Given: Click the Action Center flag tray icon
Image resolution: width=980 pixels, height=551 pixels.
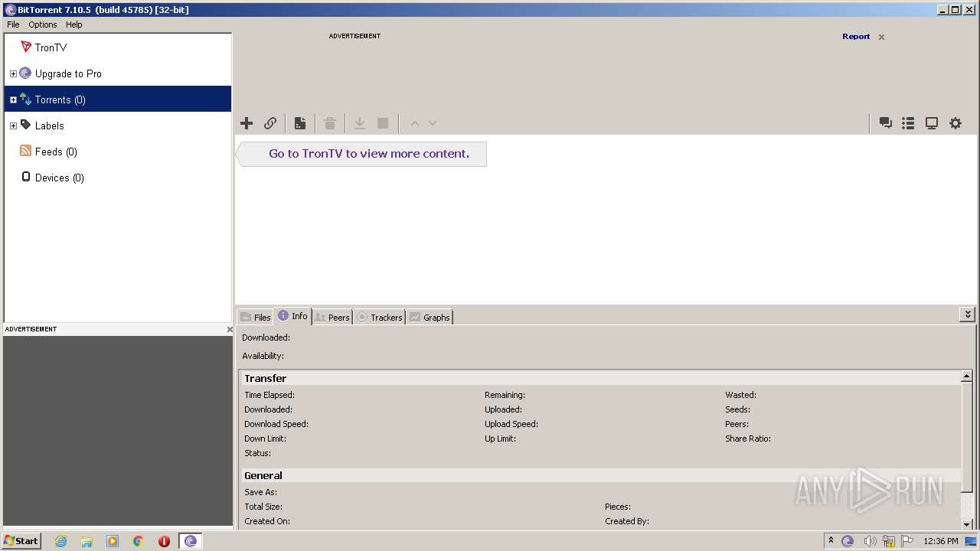Looking at the screenshot, I should tap(907, 541).
